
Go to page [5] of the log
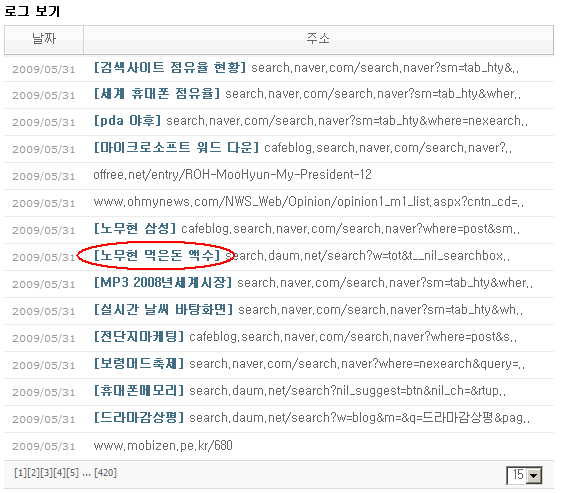pos(72,473)
